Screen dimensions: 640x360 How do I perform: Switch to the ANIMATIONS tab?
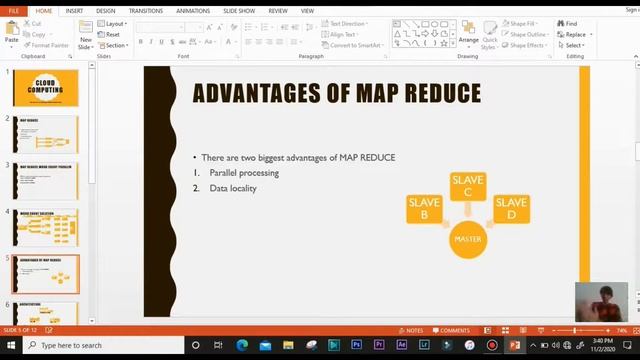[x=193, y=11]
